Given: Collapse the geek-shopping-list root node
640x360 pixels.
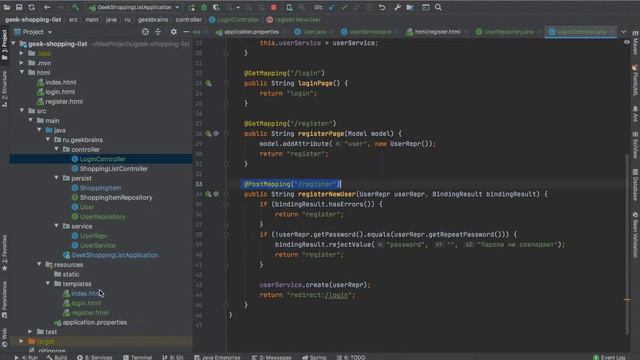Looking at the screenshot, I should (x=13, y=44).
